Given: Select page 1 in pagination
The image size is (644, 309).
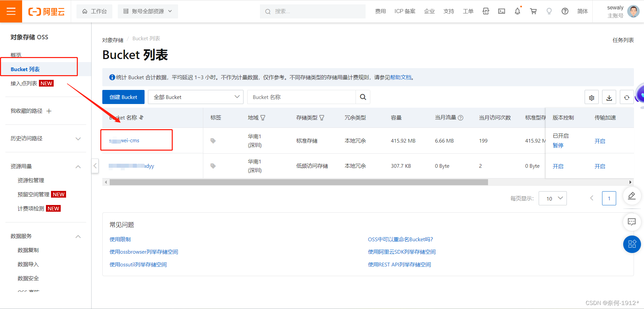Looking at the screenshot, I should [x=609, y=198].
